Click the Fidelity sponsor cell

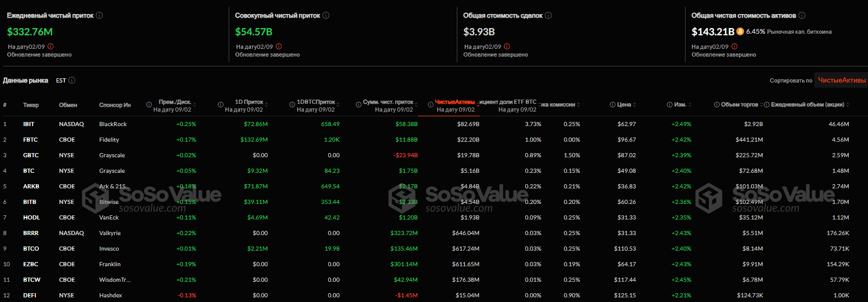(x=109, y=140)
